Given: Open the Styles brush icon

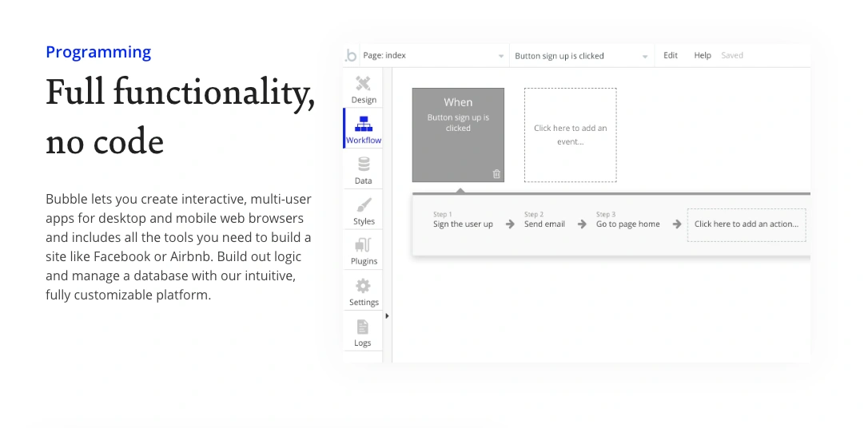Looking at the screenshot, I should click(363, 205).
